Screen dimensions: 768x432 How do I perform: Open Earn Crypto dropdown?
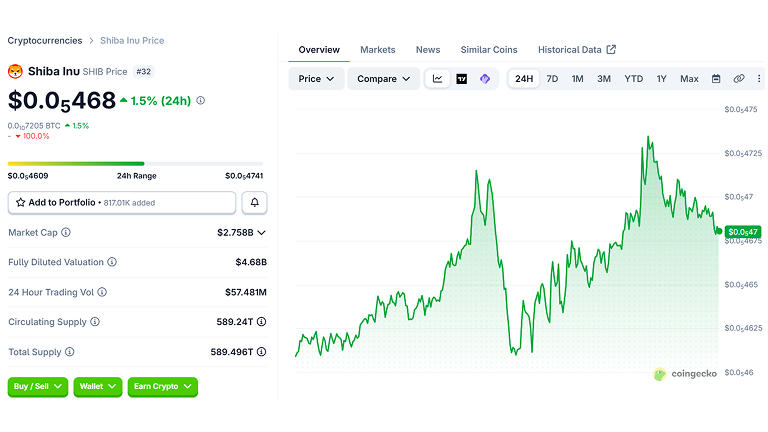click(x=163, y=386)
